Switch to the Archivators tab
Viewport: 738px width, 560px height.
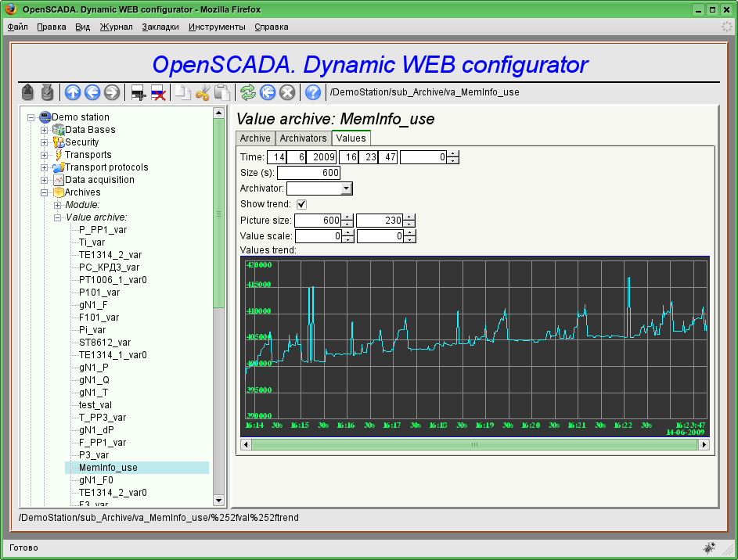(303, 138)
